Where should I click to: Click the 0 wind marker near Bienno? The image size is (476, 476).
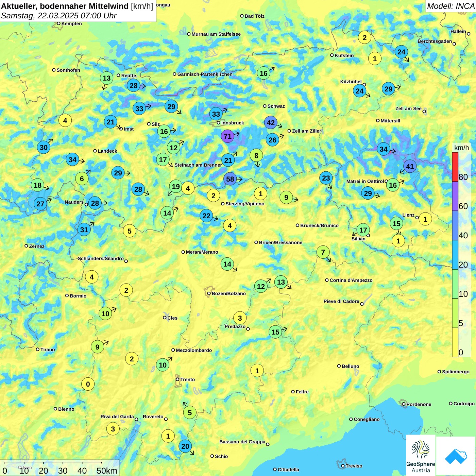[x=88, y=384]
